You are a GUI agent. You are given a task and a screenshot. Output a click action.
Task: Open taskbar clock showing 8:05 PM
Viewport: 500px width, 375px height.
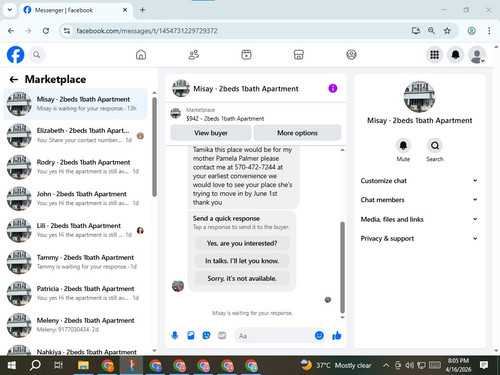458,365
